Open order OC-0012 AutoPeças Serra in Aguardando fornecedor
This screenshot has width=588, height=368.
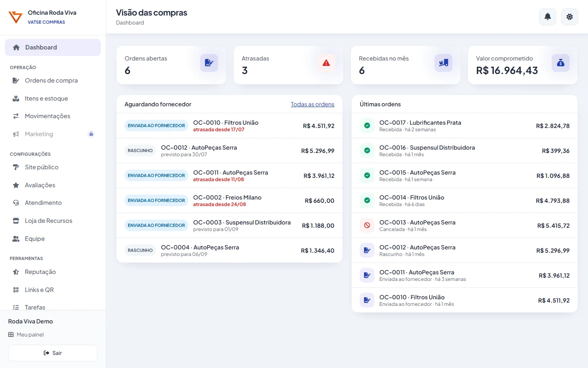(x=229, y=150)
